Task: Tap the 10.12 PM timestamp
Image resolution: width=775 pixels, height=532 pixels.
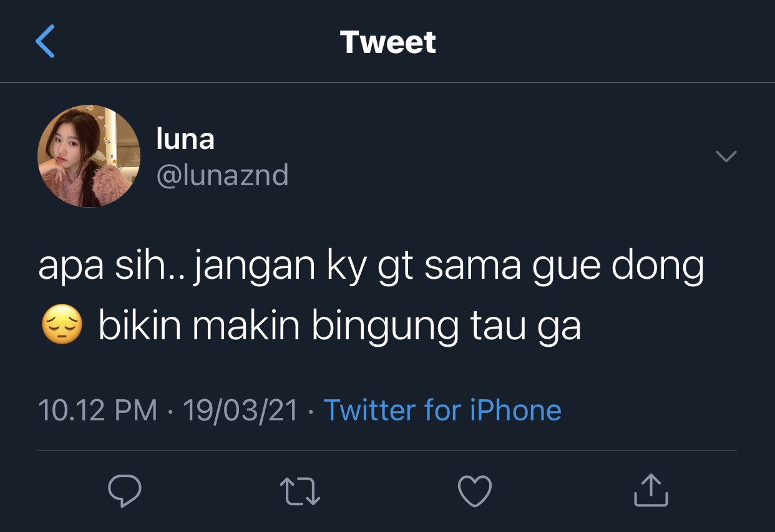Action: click(x=98, y=410)
